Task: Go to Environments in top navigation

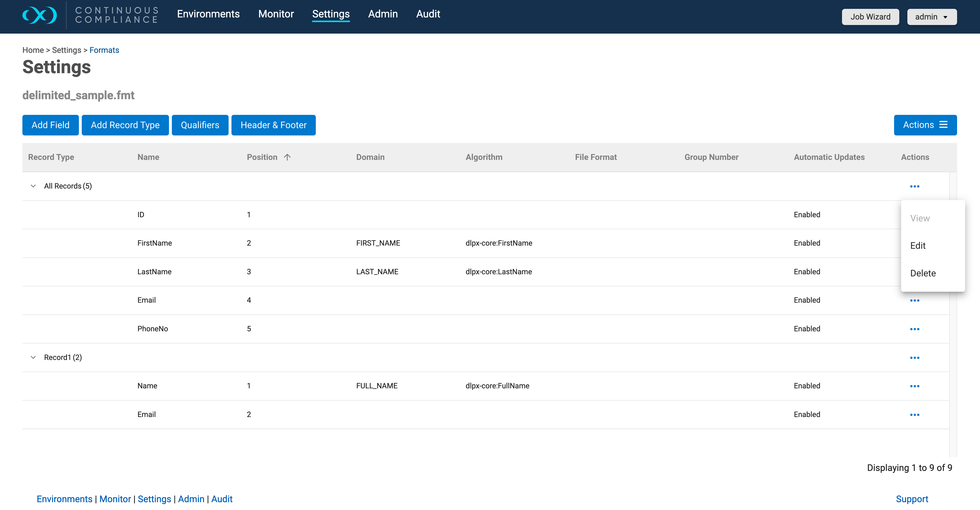Action: pyautogui.click(x=209, y=14)
